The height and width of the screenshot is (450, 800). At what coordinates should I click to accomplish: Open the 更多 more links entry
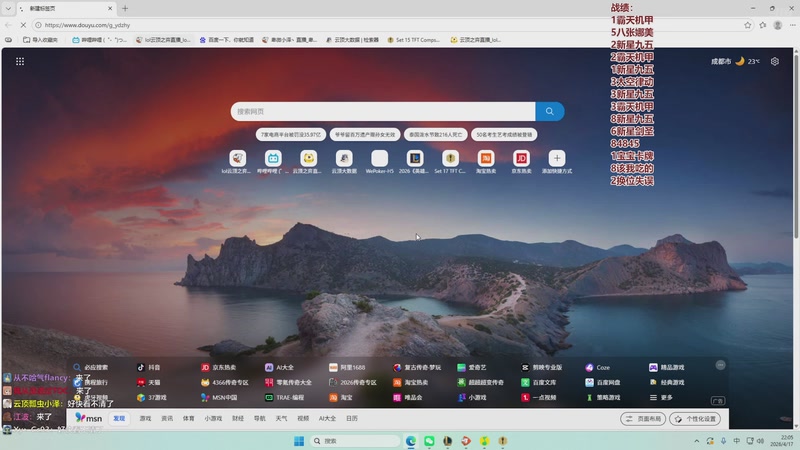tap(662, 397)
